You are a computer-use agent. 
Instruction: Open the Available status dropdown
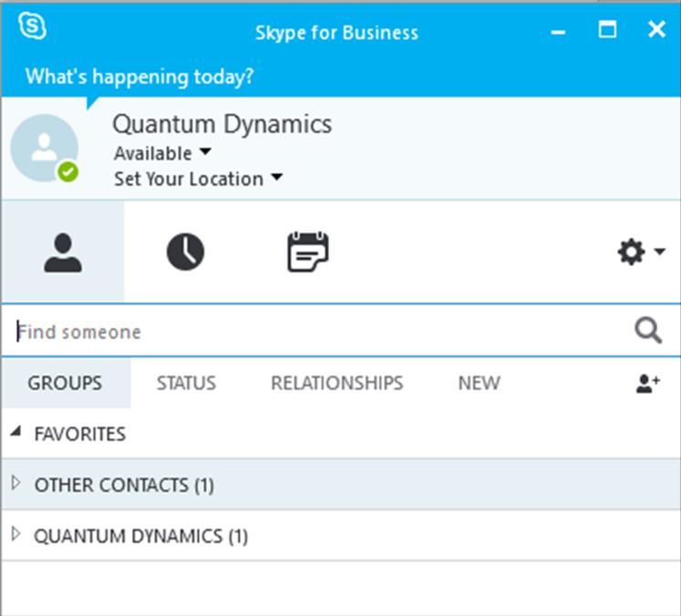click(162, 153)
